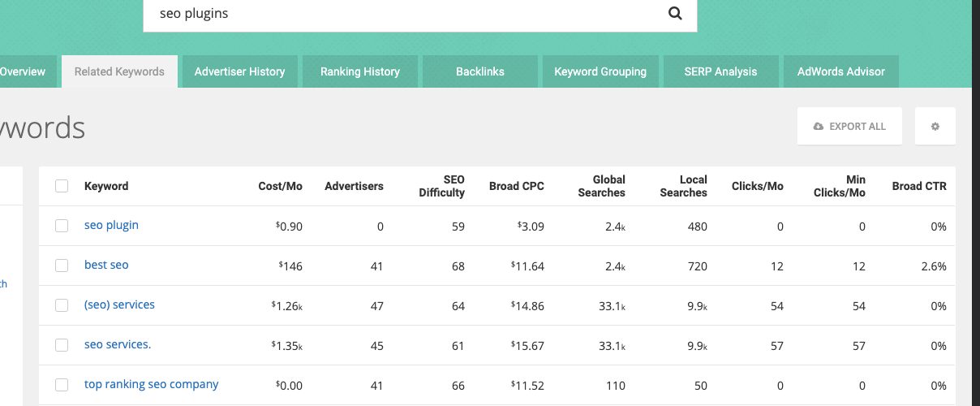Image resolution: width=980 pixels, height=406 pixels.
Task: Mark the top ranking seo company checkbox
Action: pyautogui.click(x=62, y=385)
